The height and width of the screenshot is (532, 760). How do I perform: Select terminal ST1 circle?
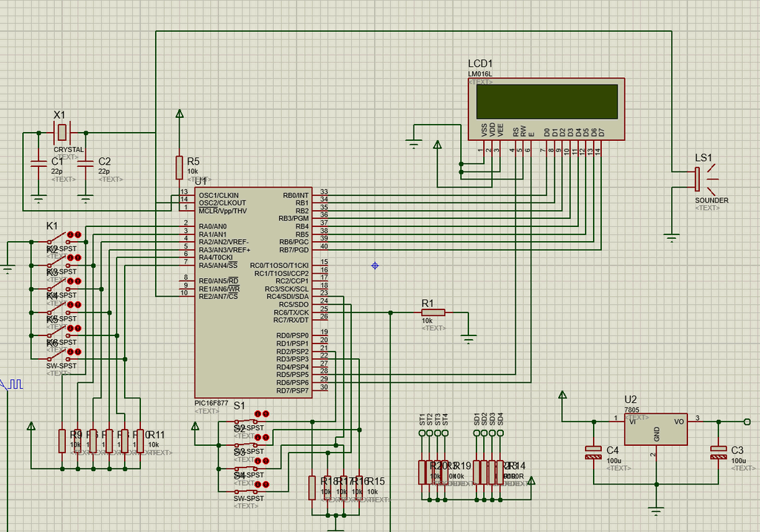[x=422, y=433]
